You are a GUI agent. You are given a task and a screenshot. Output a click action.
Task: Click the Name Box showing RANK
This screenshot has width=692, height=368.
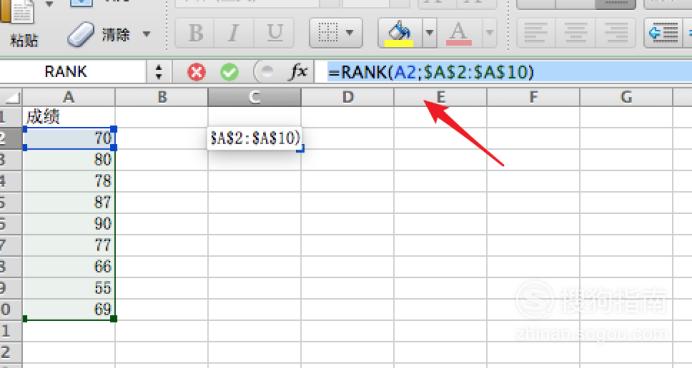[73, 71]
